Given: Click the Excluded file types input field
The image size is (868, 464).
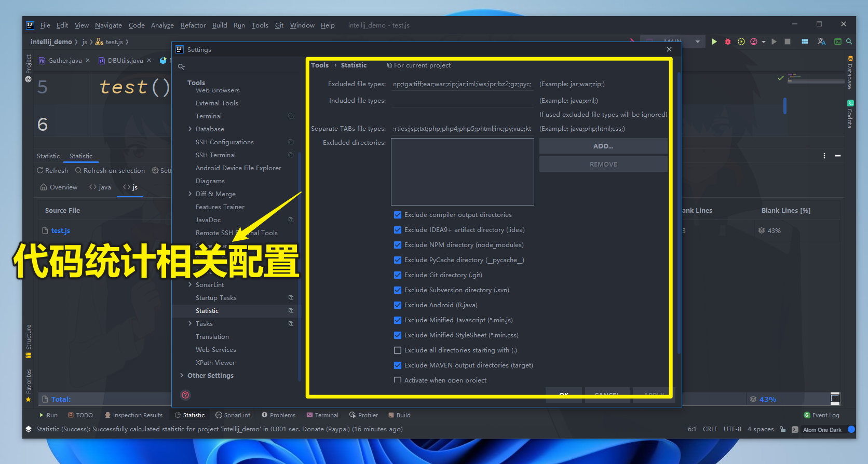Looking at the screenshot, I should 462,84.
